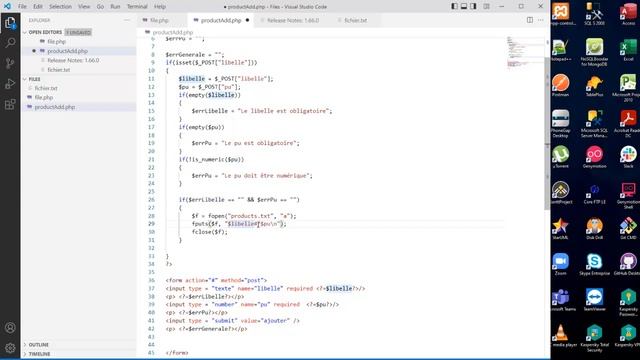This screenshot has width=640, height=360.
Task: Select Release Notes: 1.66.0 under Open Editors
Action: click(x=73, y=60)
